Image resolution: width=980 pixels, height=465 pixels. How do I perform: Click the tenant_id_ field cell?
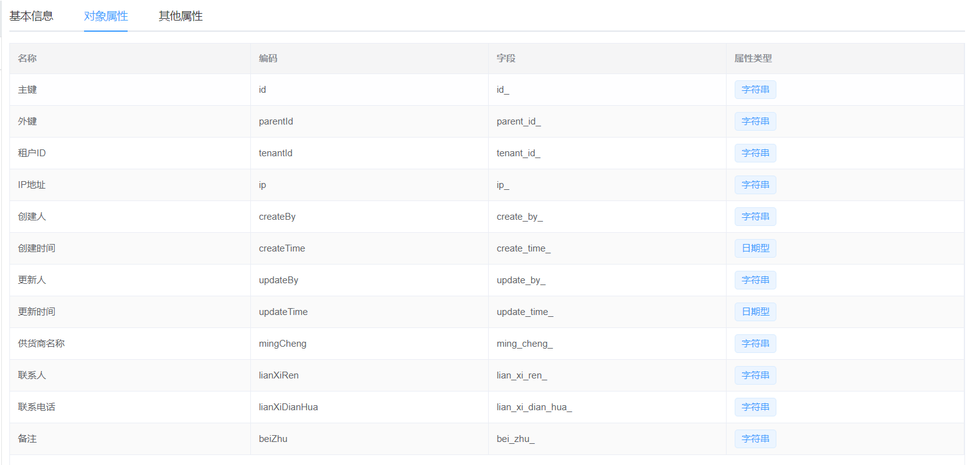point(518,153)
